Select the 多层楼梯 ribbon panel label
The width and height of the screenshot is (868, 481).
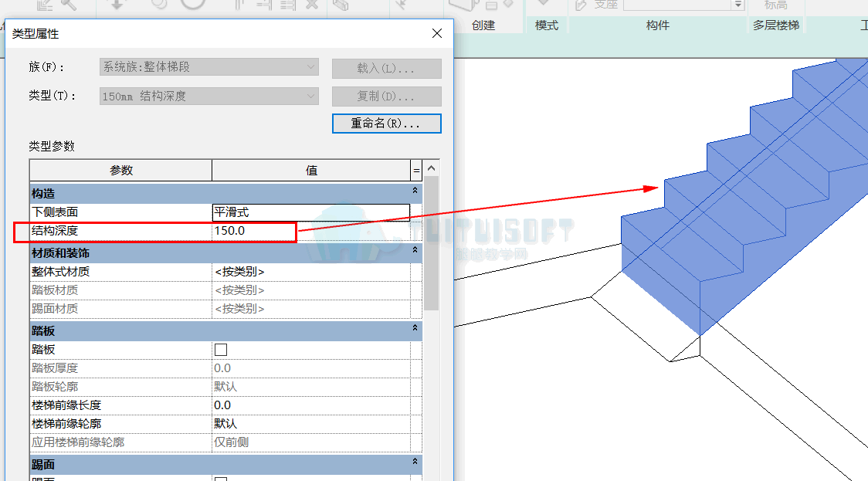(776, 25)
